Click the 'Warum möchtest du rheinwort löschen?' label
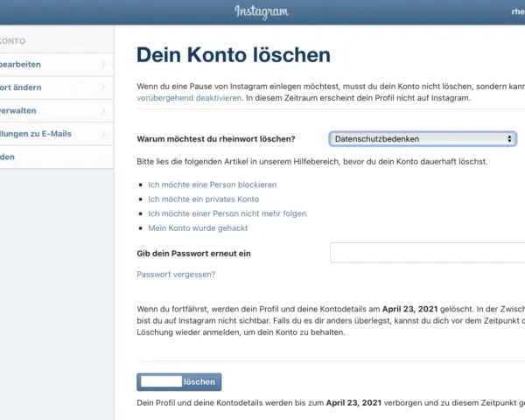Screen dimensions: 525x420 [216, 139]
